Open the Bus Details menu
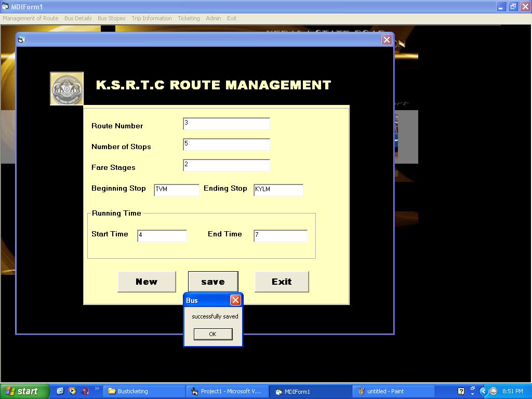Image resolution: width=532 pixels, height=399 pixels. tap(78, 18)
